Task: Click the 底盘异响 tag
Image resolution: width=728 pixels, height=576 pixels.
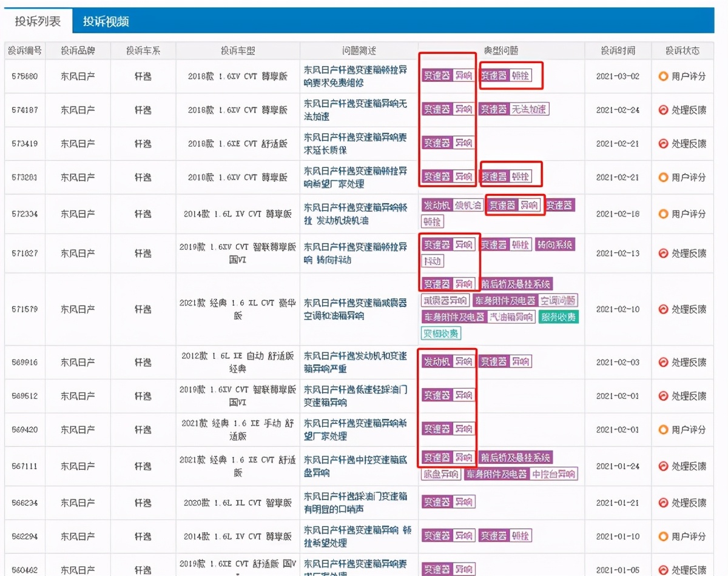Action: point(441,475)
